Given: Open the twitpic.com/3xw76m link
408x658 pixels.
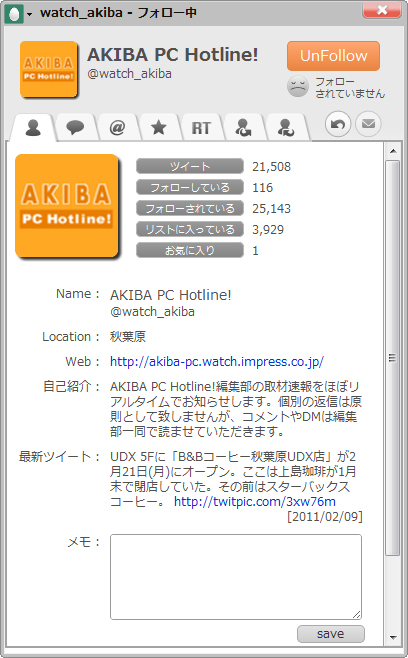Looking at the screenshot, I should pos(255,501).
